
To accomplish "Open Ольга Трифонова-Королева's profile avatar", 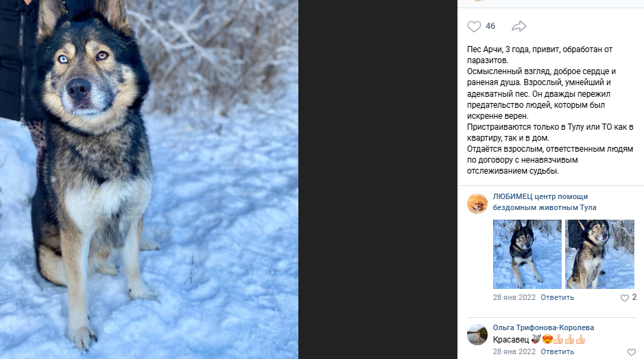I will [477, 334].
